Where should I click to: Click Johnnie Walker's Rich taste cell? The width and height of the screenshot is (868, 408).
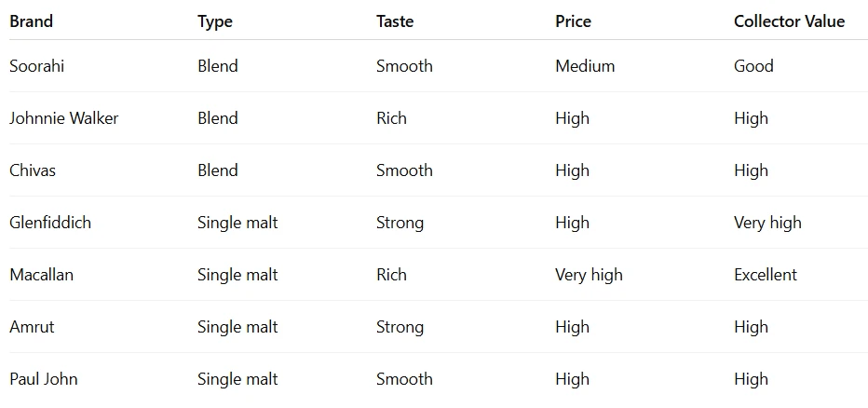391,118
